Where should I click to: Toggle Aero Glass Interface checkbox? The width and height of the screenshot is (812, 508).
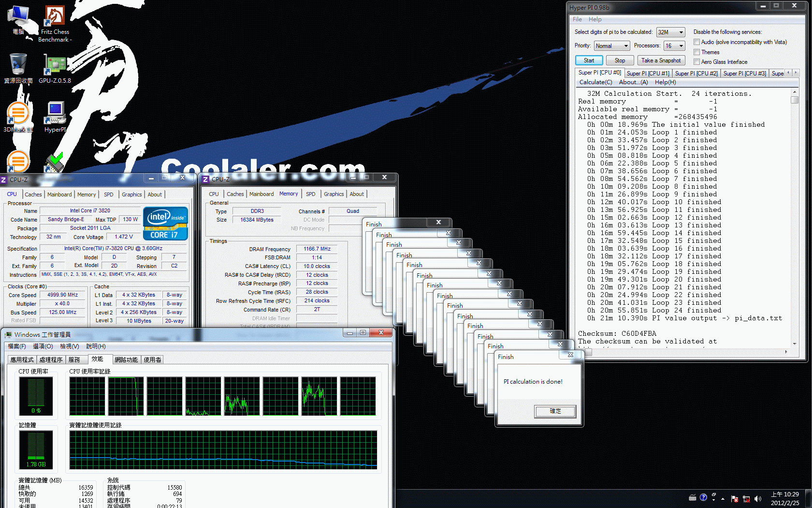[x=696, y=61]
